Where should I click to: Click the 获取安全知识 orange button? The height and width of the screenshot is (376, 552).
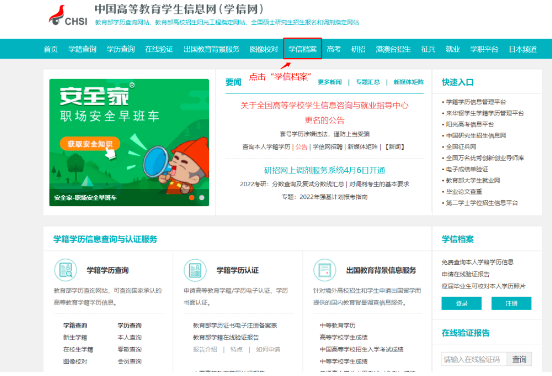pyautogui.click(x=90, y=144)
